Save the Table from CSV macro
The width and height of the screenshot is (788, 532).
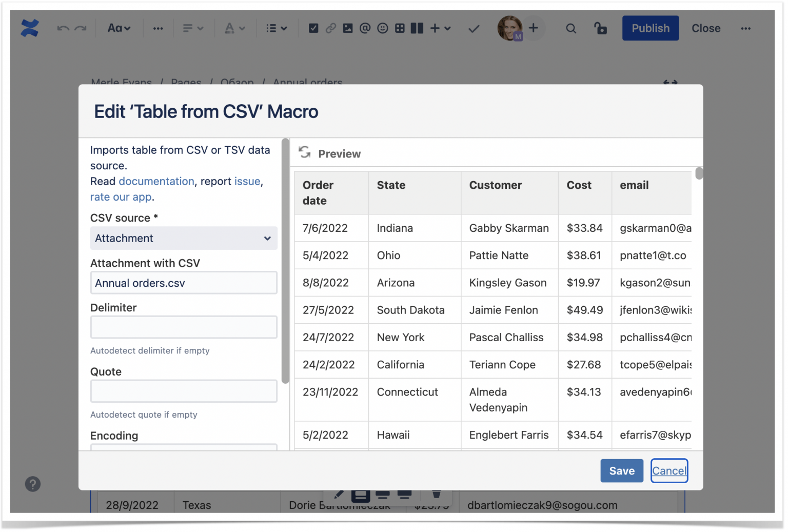tap(621, 470)
